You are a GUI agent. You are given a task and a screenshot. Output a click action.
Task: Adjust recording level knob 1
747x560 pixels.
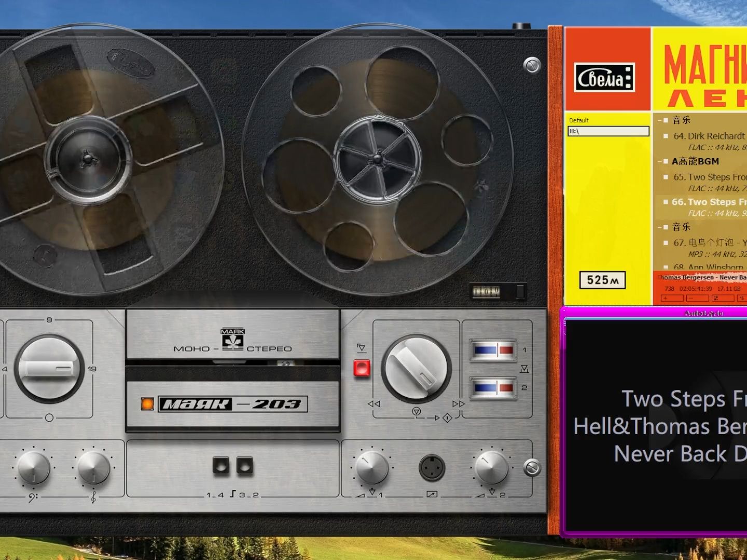click(371, 467)
